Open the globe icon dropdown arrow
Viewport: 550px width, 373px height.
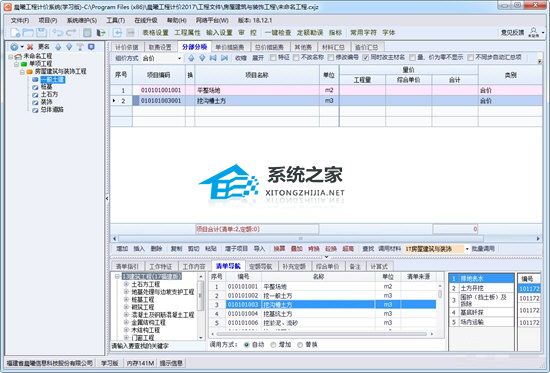pos(22,47)
